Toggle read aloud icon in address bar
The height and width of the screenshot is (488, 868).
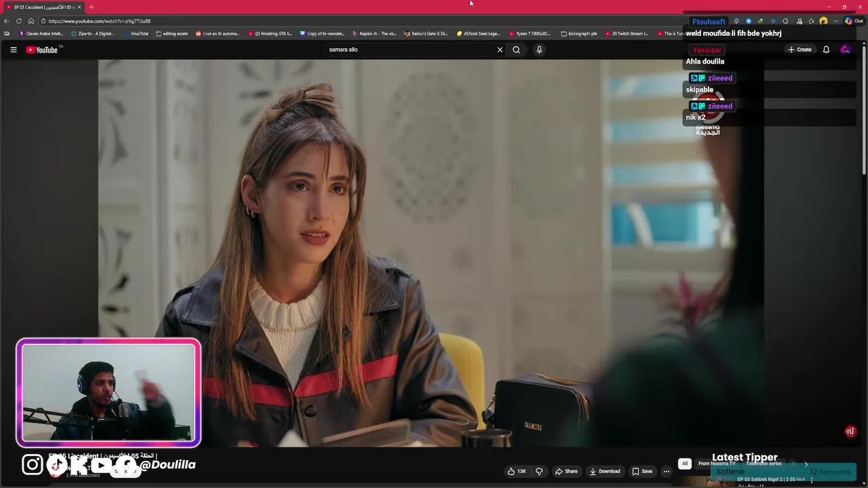(x=773, y=21)
